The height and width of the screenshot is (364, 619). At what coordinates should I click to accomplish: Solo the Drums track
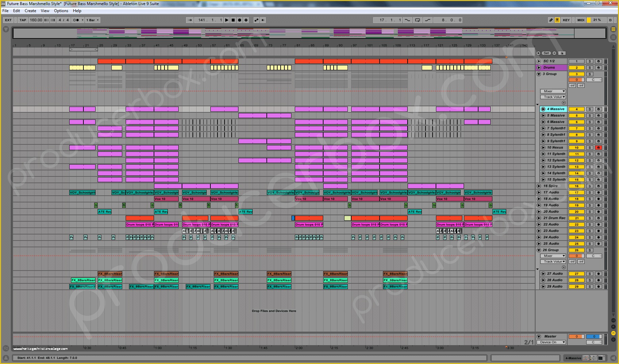[590, 67]
